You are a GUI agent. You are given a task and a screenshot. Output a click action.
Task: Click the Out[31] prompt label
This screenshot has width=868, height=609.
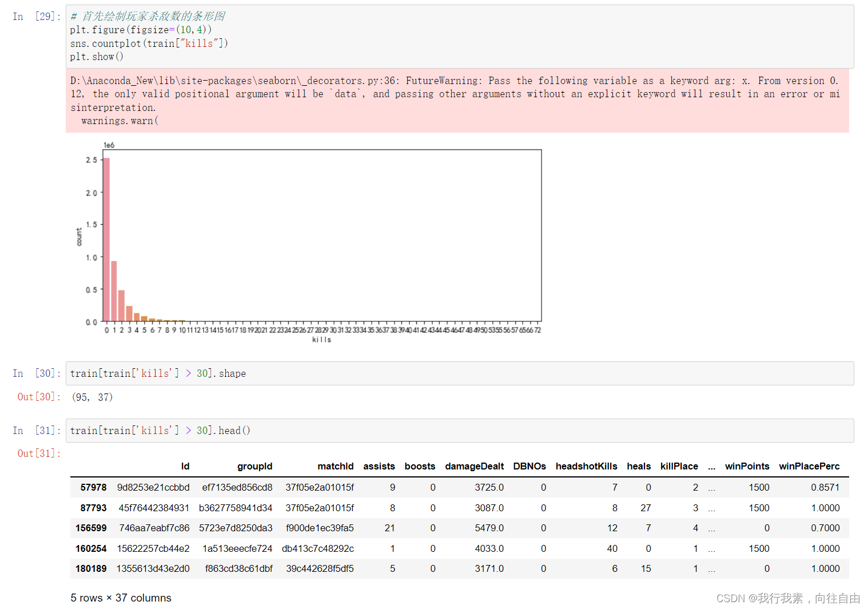coord(39,453)
